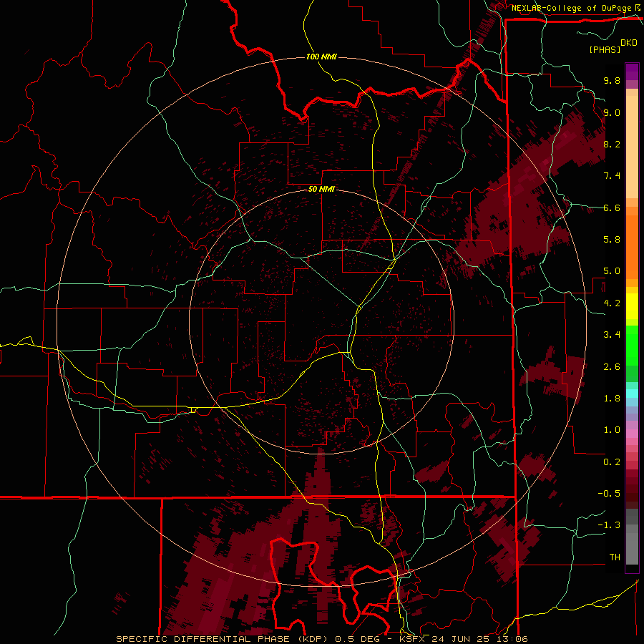Click the 13:06 timestamp in the caption

(x=513, y=639)
